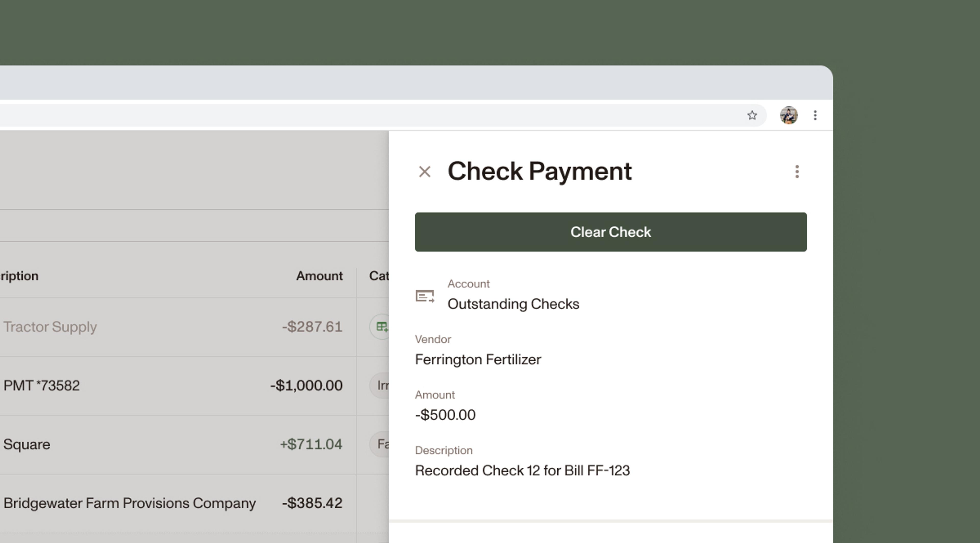Select the Tractor Supply transaction
Image resolution: width=980 pixels, height=543 pixels.
50,327
